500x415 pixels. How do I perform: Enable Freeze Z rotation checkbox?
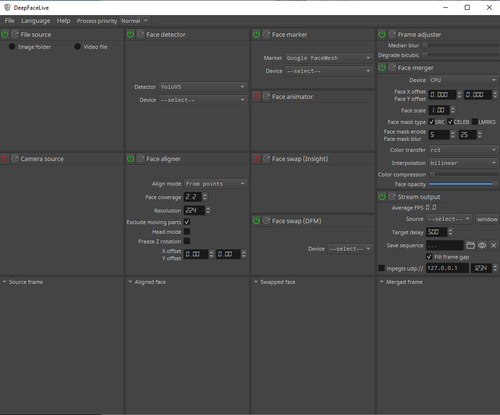tap(187, 241)
